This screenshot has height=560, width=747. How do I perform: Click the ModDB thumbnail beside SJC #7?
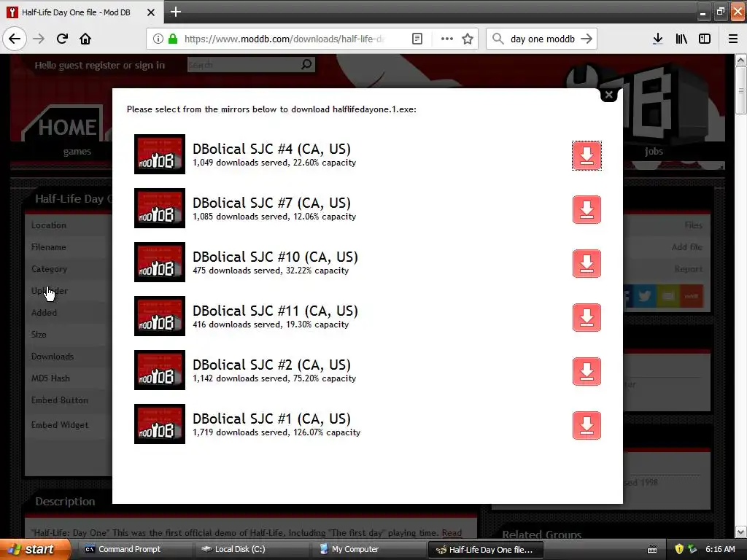(x=160, y=208)
